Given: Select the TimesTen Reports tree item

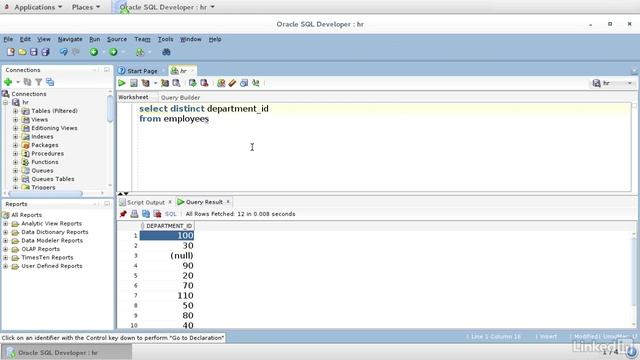Looking at the screenshot, I should coord(47,258).
